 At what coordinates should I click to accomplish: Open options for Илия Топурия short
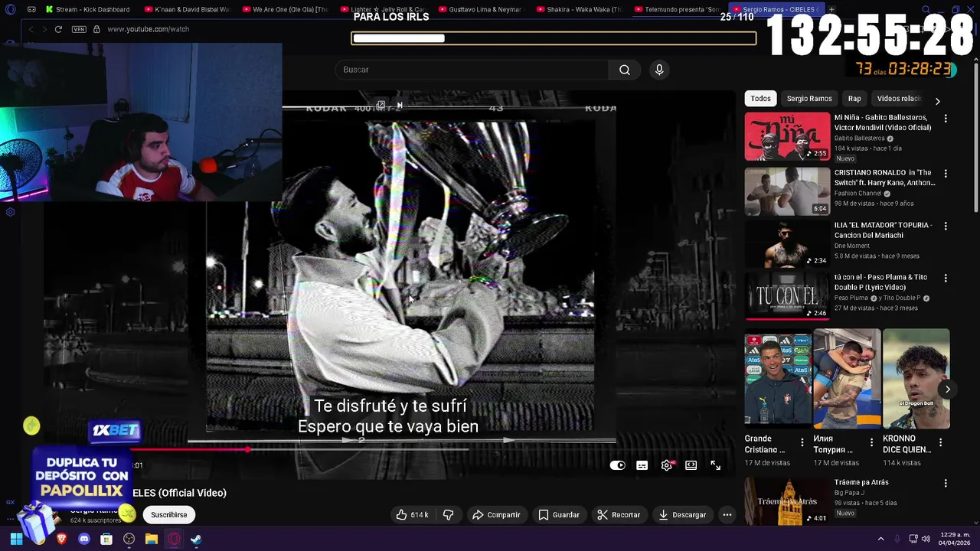click(871, 442)
